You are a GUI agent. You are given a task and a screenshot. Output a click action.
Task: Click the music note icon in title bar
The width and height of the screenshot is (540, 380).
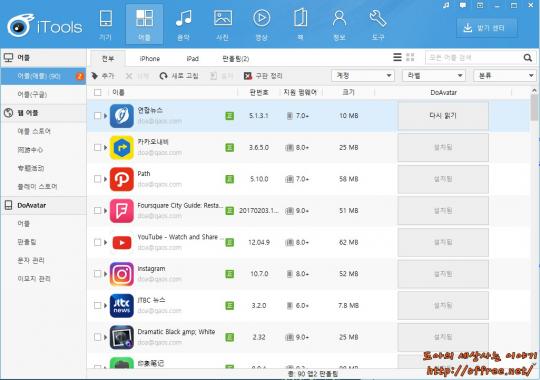point(446,6)
